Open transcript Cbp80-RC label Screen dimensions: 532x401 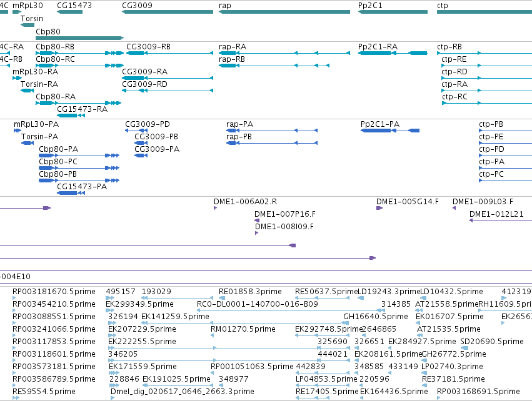[55, 59]
